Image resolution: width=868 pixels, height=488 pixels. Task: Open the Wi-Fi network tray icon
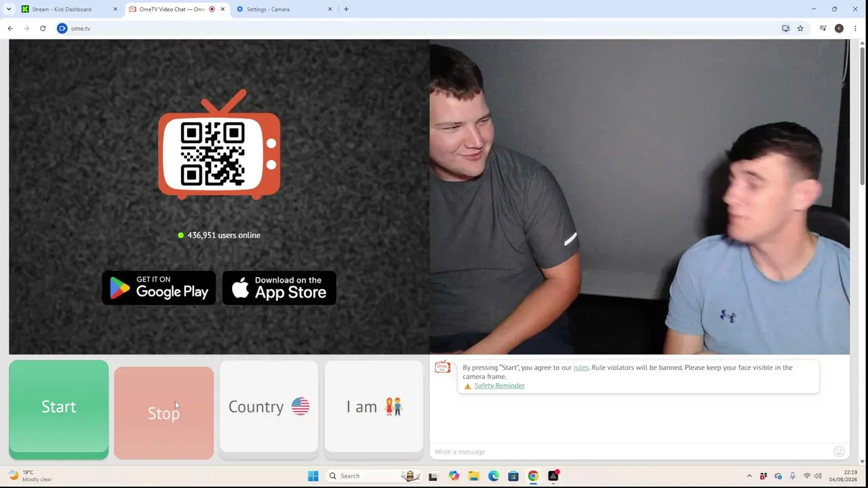[x=807, y=476]
